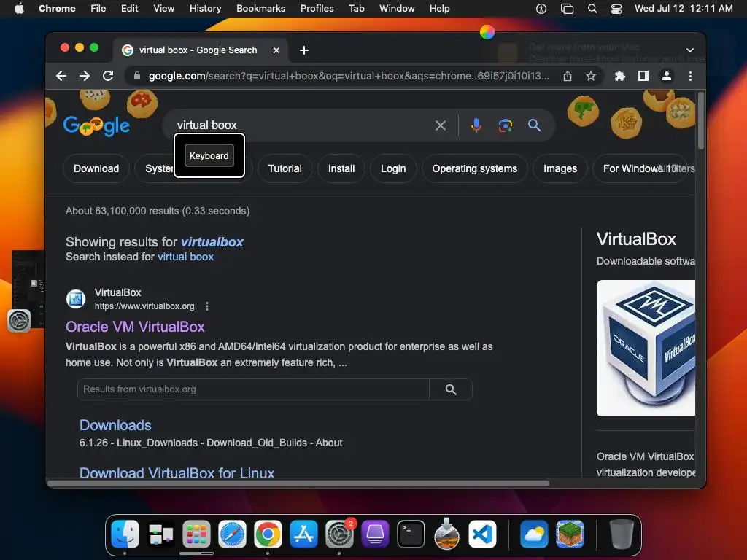Click the site info lock icon in the address bar
Viewport: 747px width, 560px height.
pos(137,76)
